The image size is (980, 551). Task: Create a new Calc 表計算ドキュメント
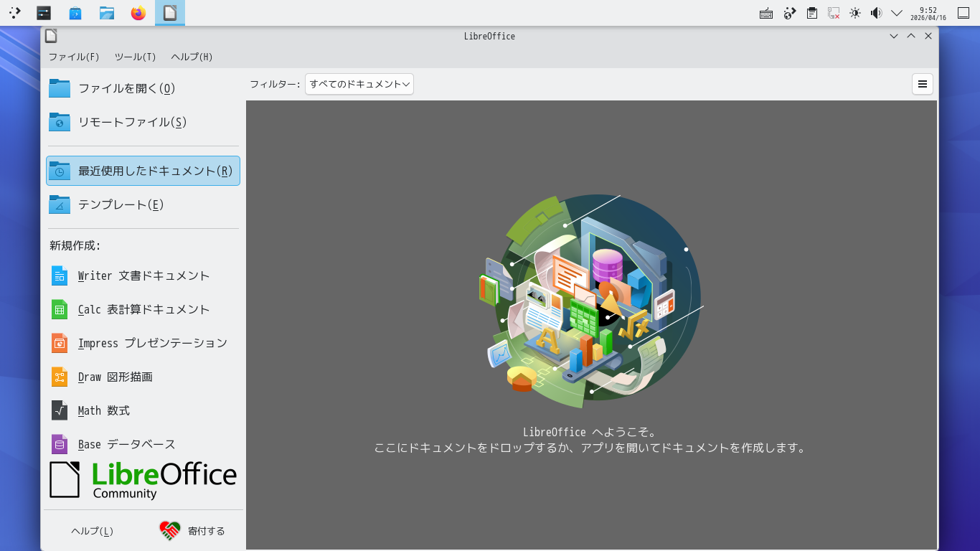143,309
